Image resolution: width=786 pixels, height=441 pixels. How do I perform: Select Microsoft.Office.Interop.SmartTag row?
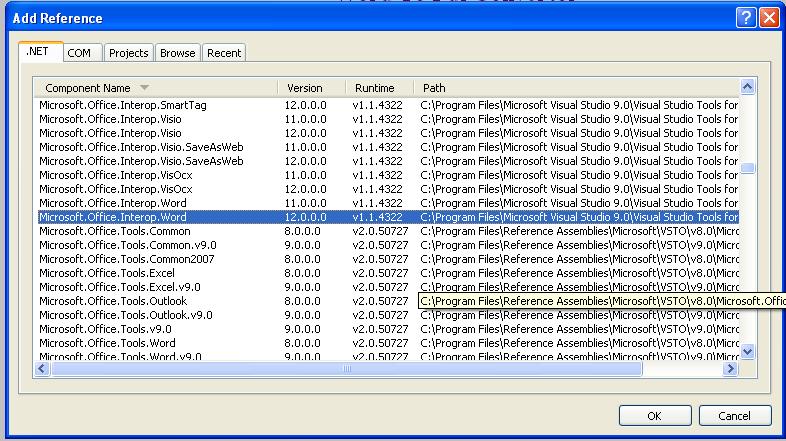click(x=387, y=105)
